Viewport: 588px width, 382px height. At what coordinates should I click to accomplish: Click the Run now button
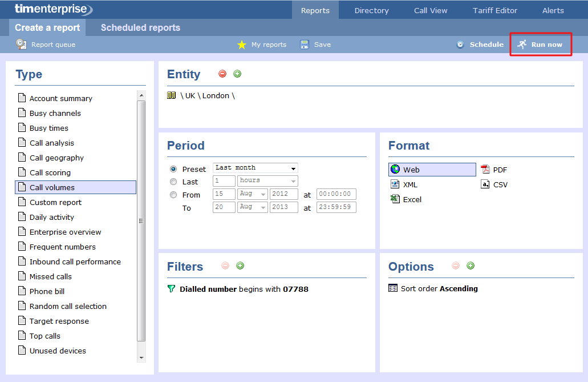pos(540,45)
